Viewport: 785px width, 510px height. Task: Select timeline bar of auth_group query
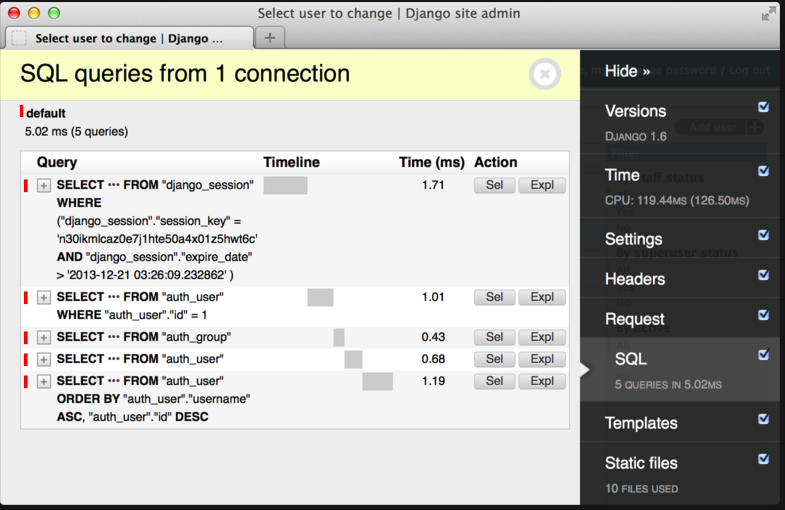(x=339, y=337)
